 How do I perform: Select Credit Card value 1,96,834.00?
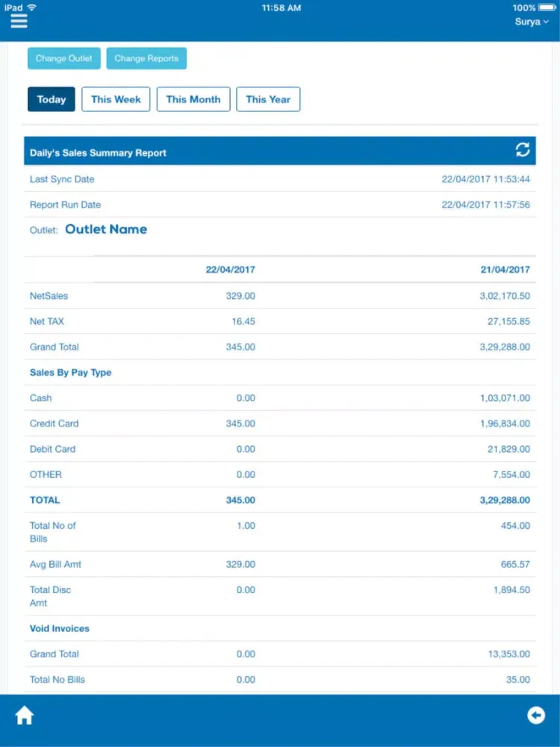coord(504,424)
